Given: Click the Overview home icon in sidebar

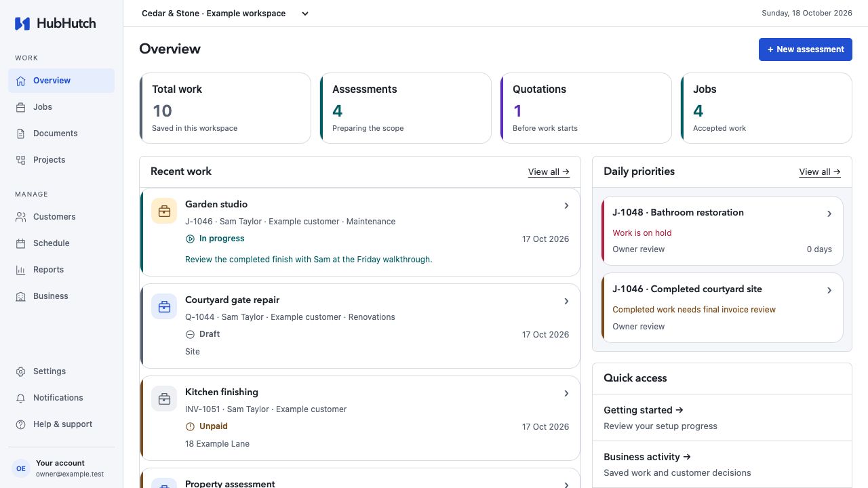Looking at the screenshot, I should [20, 81].
